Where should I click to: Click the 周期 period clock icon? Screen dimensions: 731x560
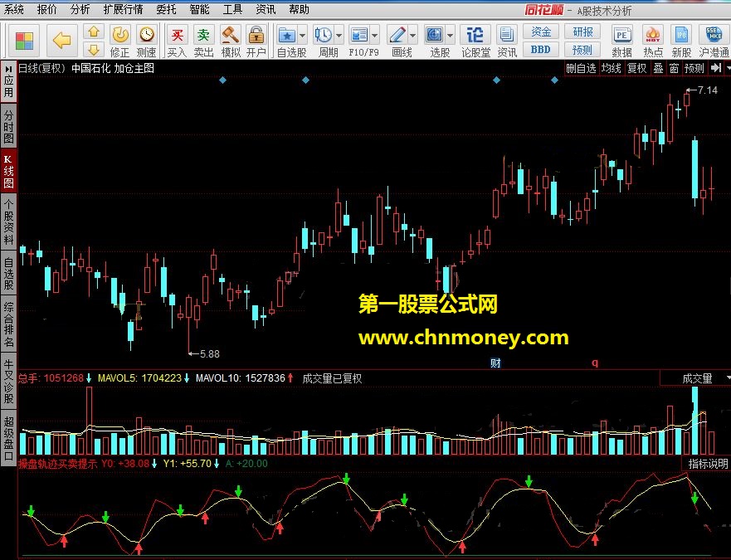point(323,35)
